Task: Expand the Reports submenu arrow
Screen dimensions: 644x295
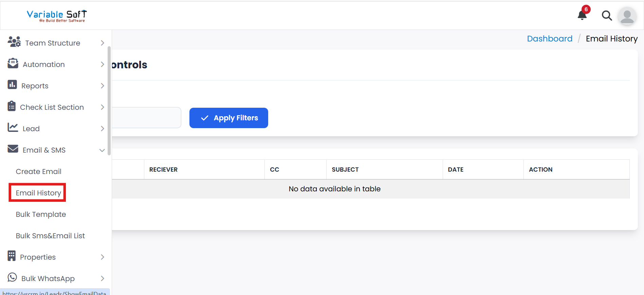Action: point(102,86)
